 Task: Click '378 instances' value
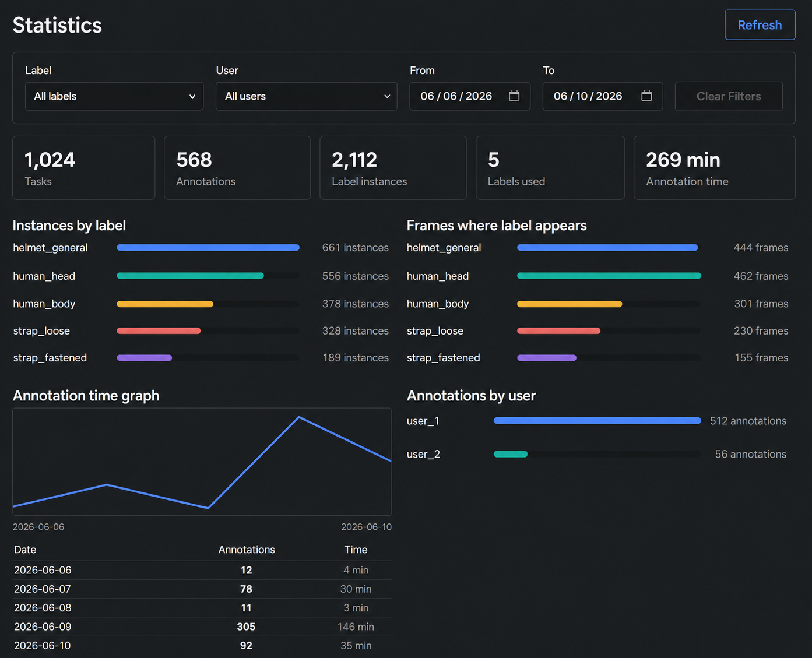coord(355,304)
